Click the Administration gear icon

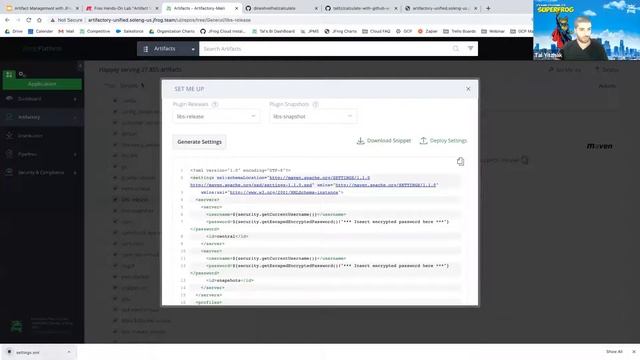pos(22,74)
